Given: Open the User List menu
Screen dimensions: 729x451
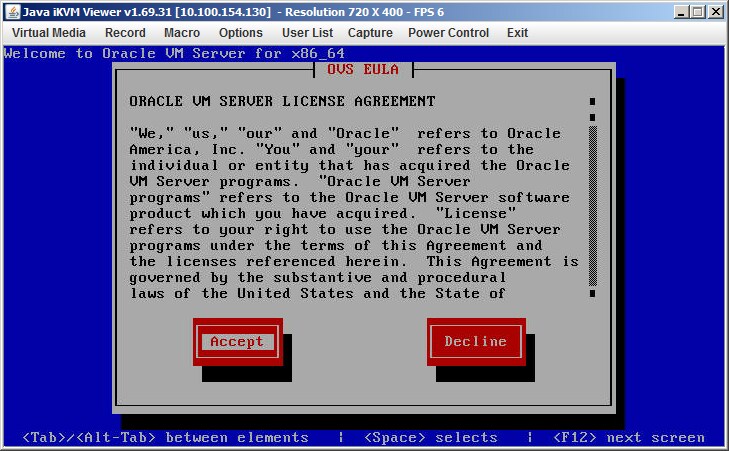Looking at the screenshot, I should pyautogui.click(x=307, y=33).
